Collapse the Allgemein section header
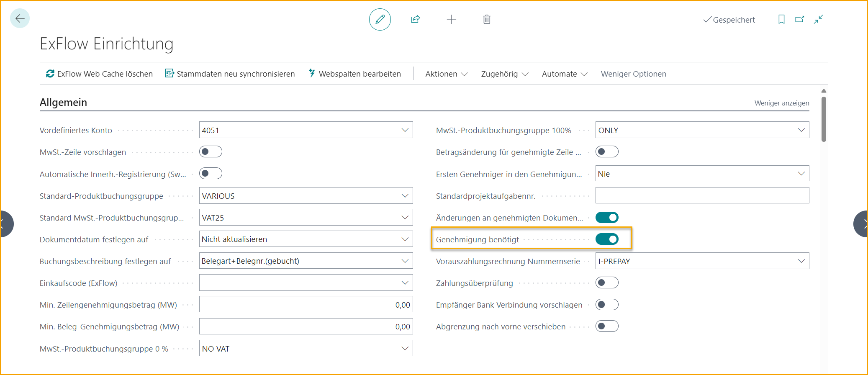The image size is (868, 375). pos(63,102)
